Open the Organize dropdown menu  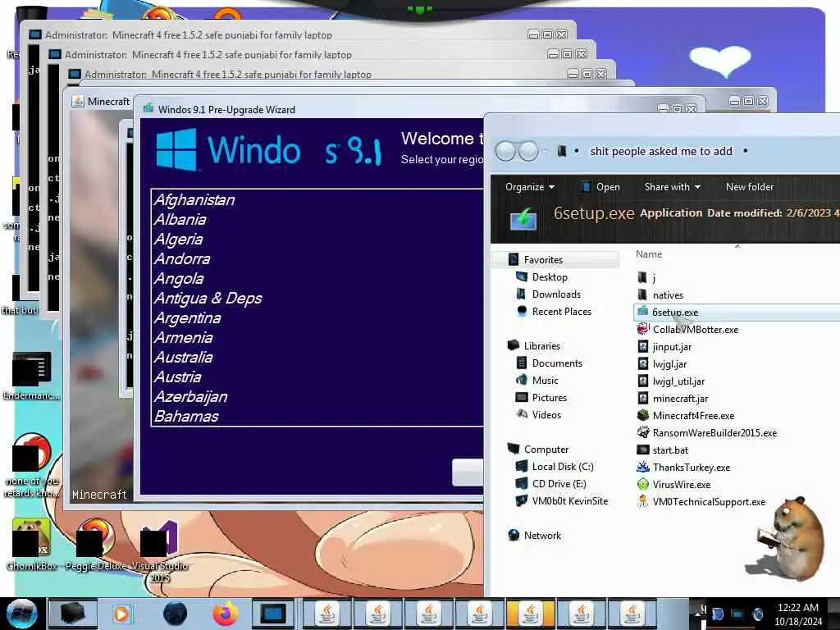click(530, 187)
